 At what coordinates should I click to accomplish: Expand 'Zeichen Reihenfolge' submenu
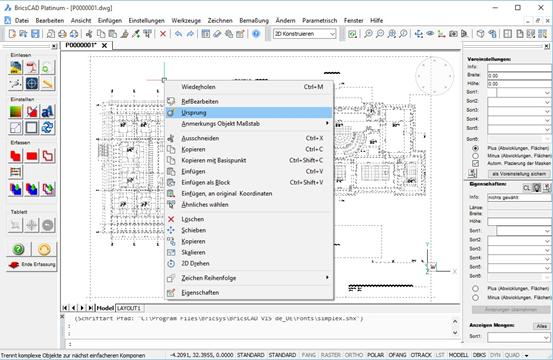[249, 278]
